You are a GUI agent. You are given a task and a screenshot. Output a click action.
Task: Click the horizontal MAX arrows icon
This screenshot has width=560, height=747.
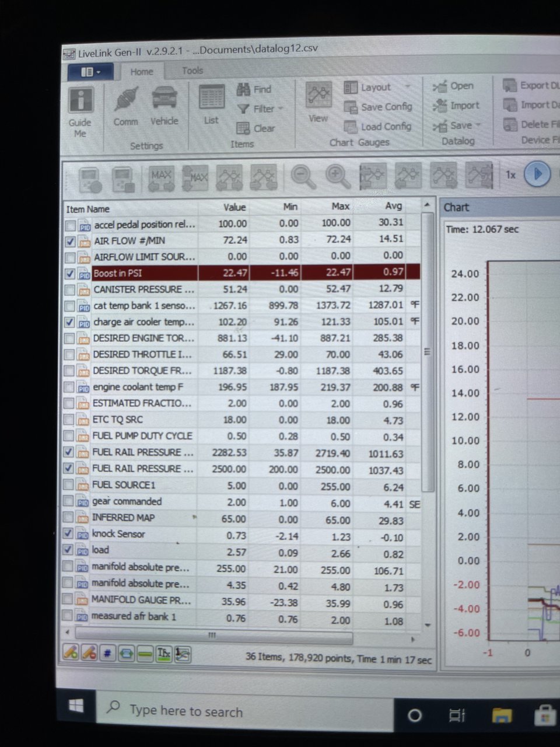pos(162,179)
